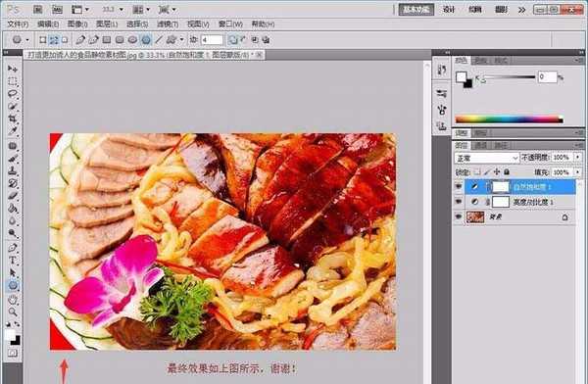Screen dimensions: 588x384
Task: Hide the 亮度/对比度 1 layer
Action: point(459,202)
